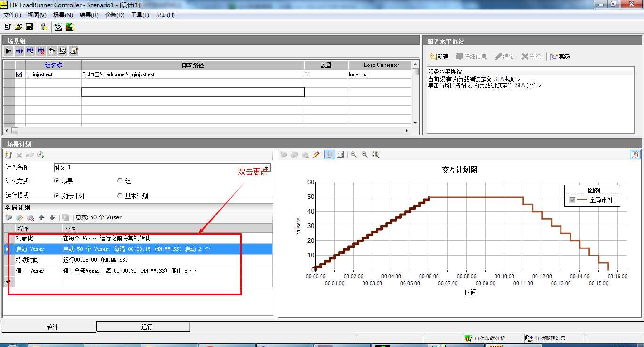The width and height of the screenshot is (644, 347).
Task: Click the loginjusttest group name cell
Action: tap(53, 74)
